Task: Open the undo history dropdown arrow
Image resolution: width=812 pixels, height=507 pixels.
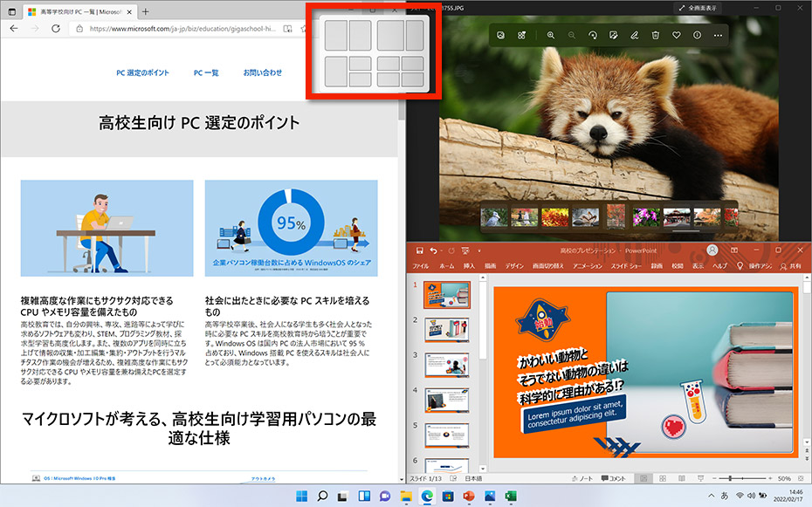Action: (441, 251)
